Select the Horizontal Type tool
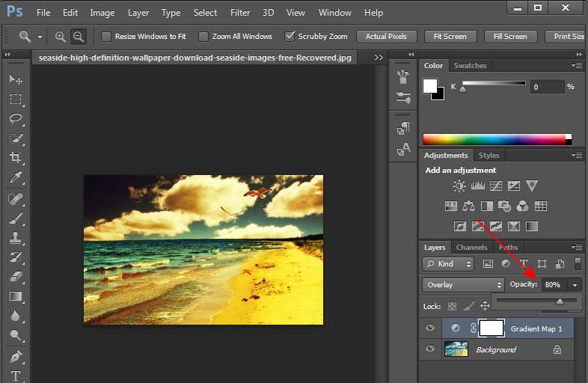 [x=16, y=376]
